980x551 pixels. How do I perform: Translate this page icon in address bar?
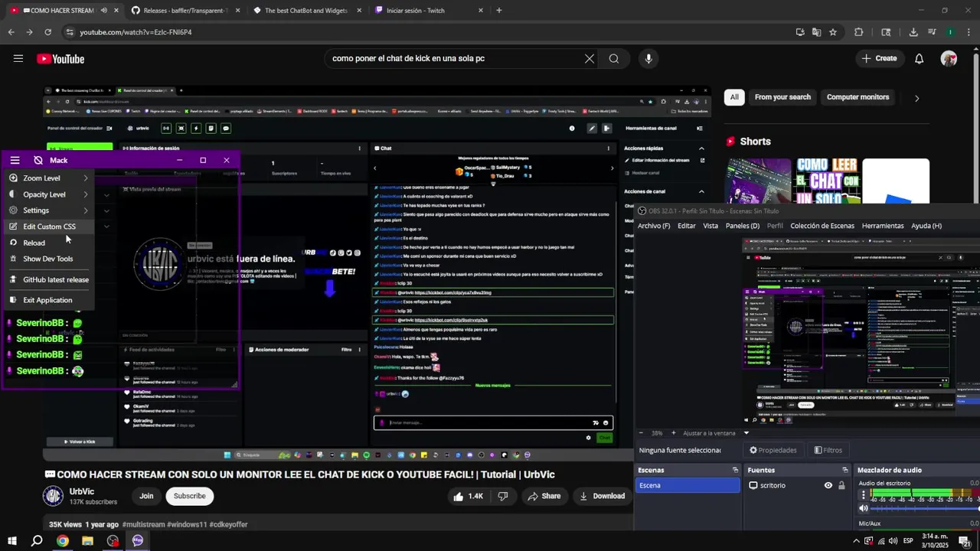[816, 32]
